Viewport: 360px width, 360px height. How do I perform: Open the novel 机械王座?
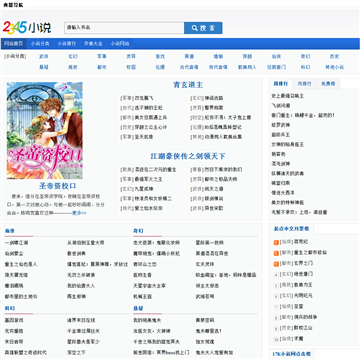tap(143, 296)
